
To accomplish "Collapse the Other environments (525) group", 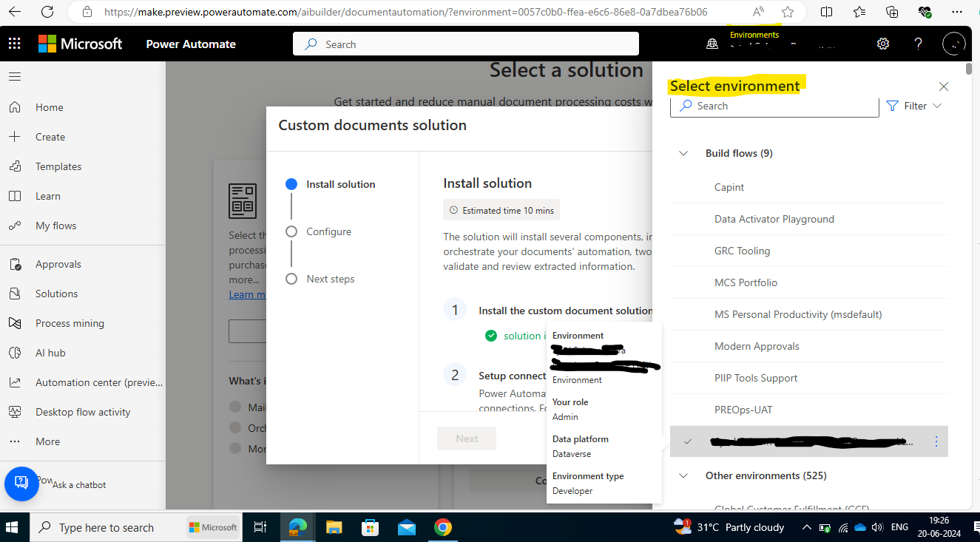I will click(683, 475).
